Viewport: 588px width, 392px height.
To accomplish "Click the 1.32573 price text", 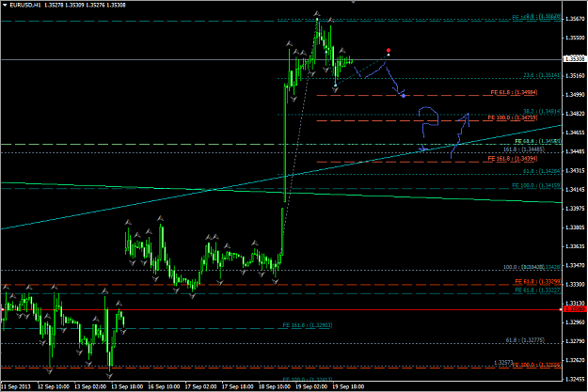I will (503, 363).
